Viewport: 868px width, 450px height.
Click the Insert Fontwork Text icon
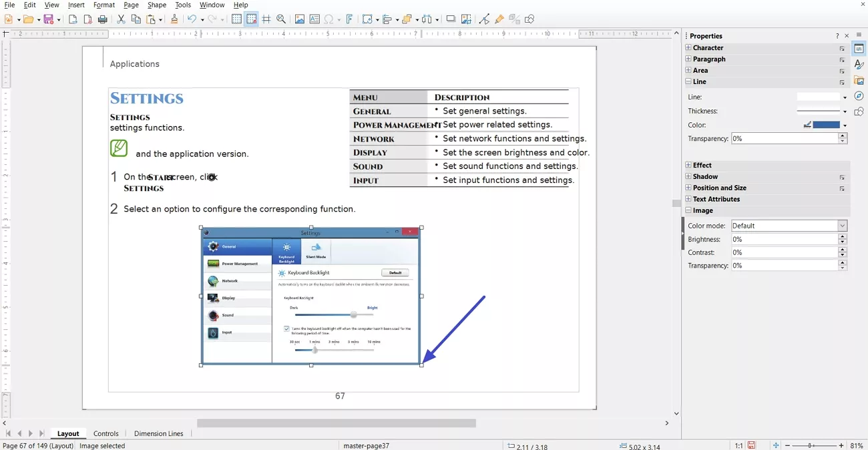point(349,19)
